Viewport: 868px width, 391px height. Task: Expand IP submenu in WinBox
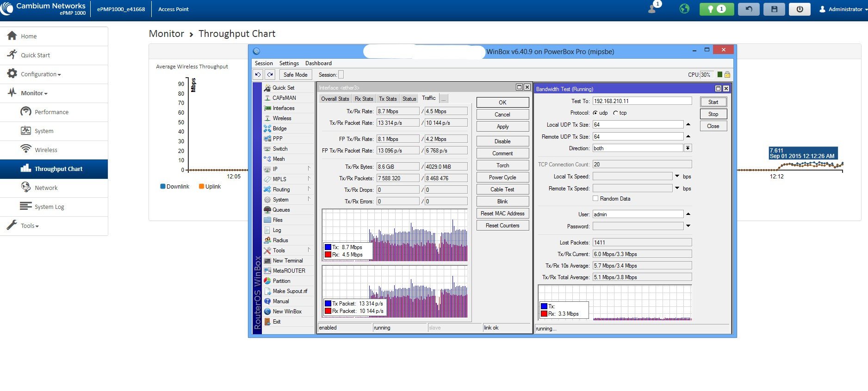coord(288,169)
